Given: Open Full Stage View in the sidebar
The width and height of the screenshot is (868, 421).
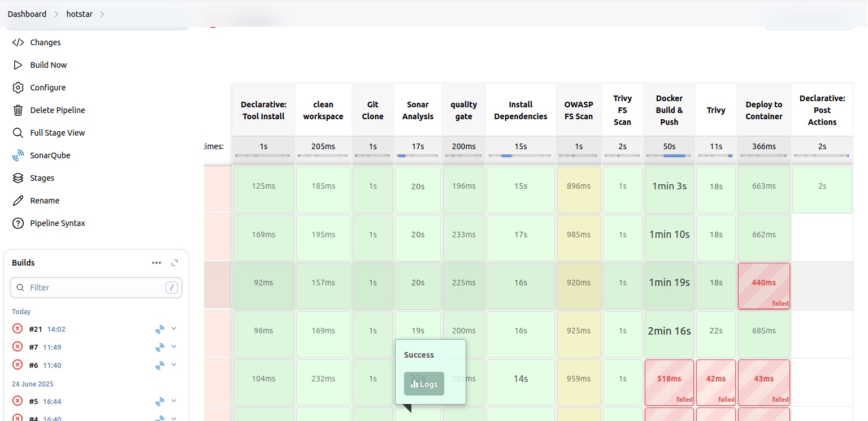Looking at the screenshot, I should (58, 133).
